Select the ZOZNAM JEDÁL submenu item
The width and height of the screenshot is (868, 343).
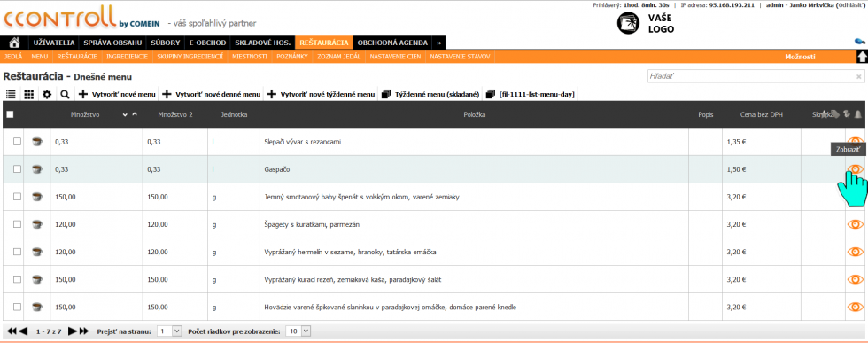tap(338, 57)
